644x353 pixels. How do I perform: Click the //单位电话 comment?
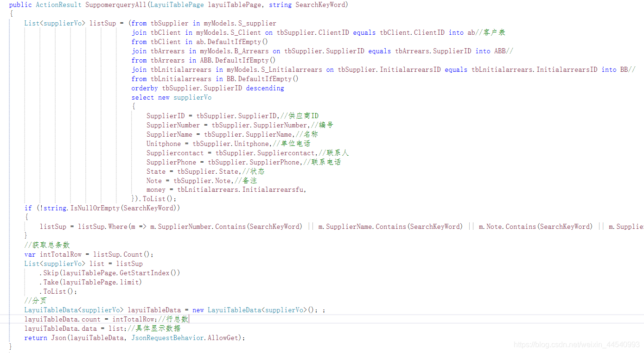pyautogui.click(x=291, y=144)
